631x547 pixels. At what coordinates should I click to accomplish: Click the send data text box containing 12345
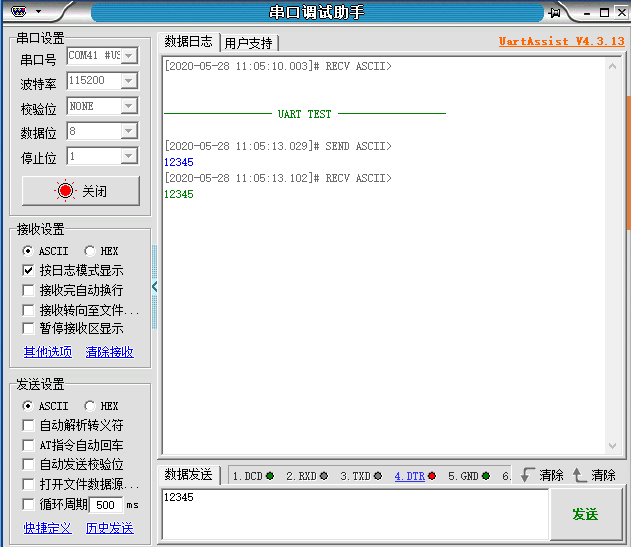(x=355, y=514)
